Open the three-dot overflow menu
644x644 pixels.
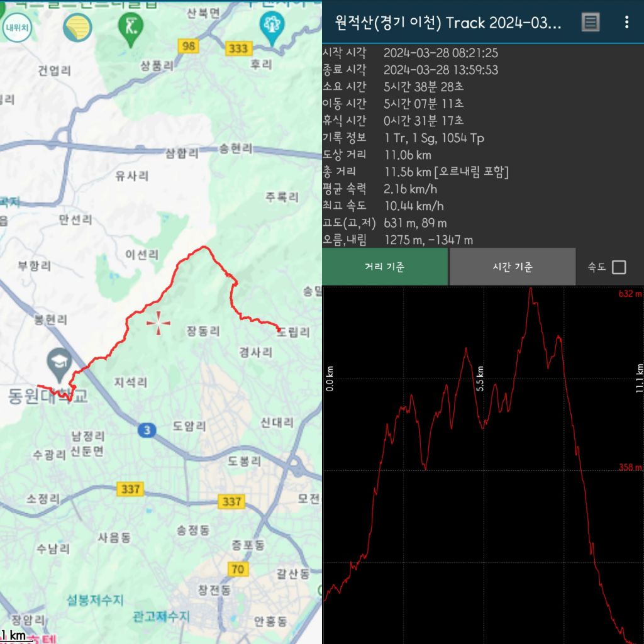626,22
